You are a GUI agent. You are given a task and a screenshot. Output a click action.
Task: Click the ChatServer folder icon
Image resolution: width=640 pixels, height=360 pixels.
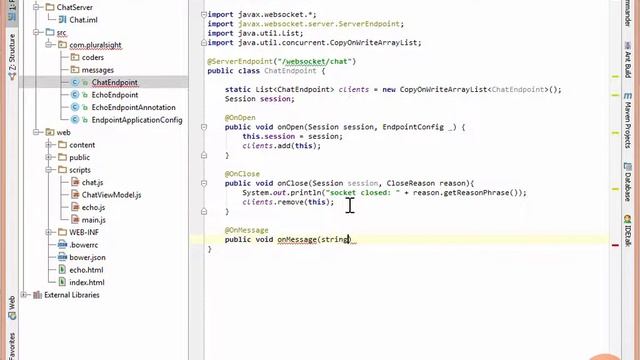(x=50, y=7)
